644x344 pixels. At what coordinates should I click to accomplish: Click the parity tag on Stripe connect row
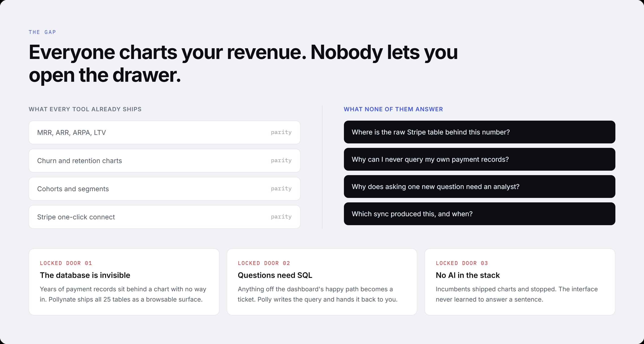point(281,217)
